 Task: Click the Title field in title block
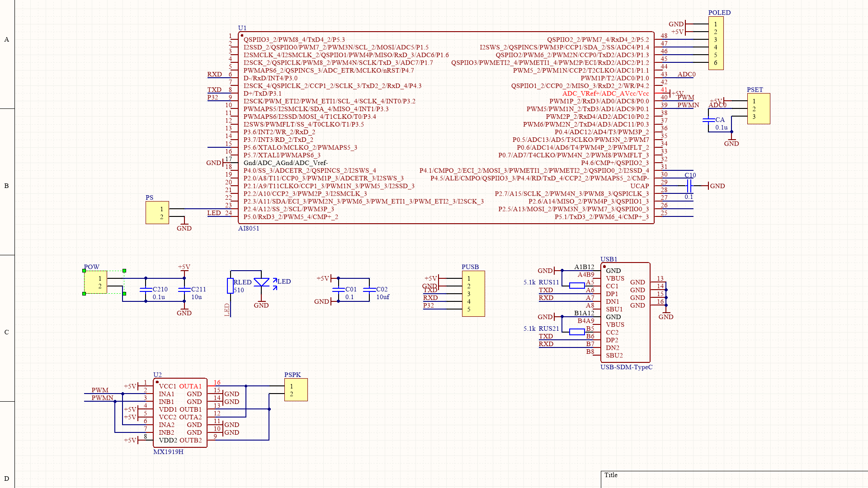coord(611,475)
